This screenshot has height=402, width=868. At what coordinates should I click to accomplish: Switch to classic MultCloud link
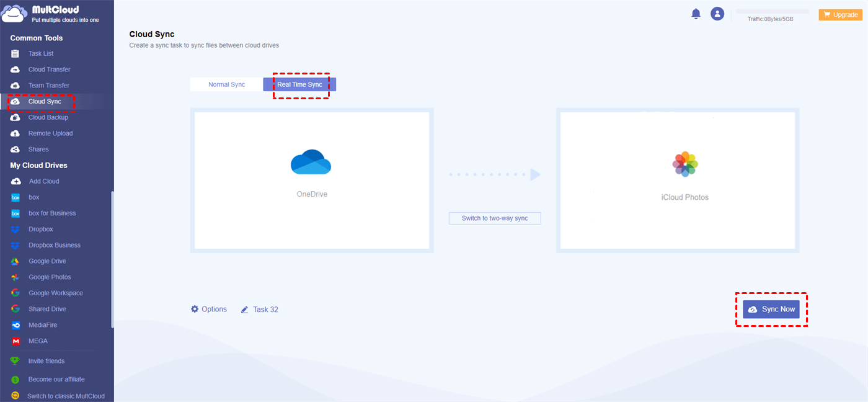pyautogui.click(x=66, y=396)
